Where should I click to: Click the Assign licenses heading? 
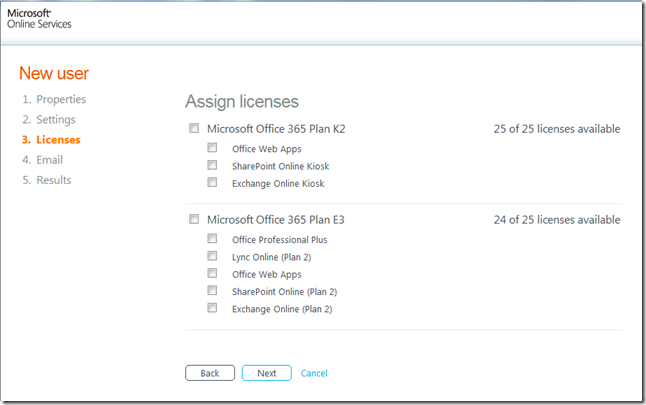pyautogui.click(x=242, y=102)
